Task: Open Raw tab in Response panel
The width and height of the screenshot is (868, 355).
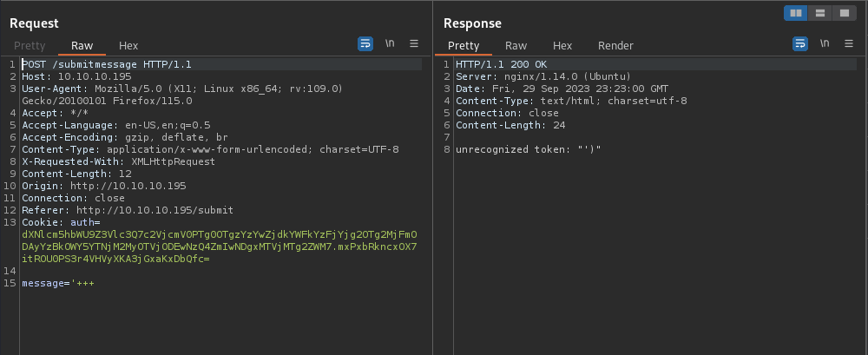Action: 516,46
